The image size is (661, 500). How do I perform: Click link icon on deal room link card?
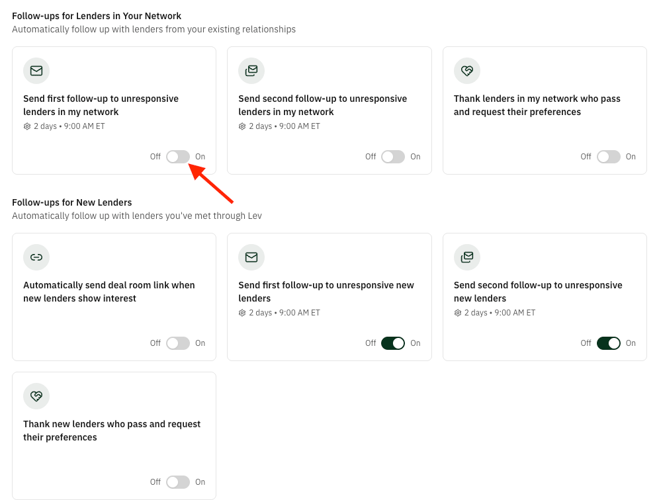point(36,257)
